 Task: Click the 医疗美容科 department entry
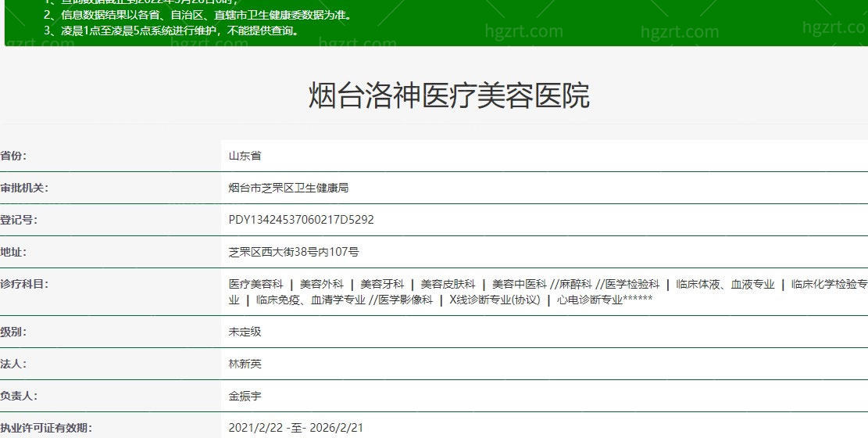tap(255, 285)
